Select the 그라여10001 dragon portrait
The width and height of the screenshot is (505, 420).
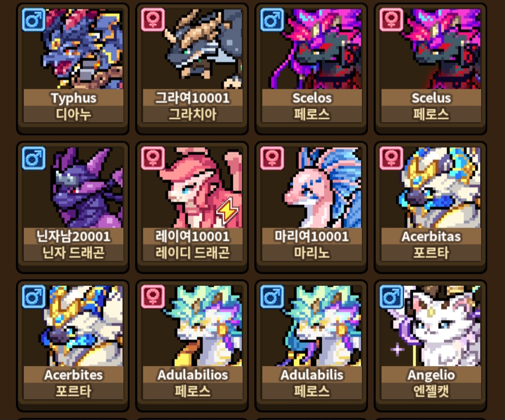(x=193, y=49)
